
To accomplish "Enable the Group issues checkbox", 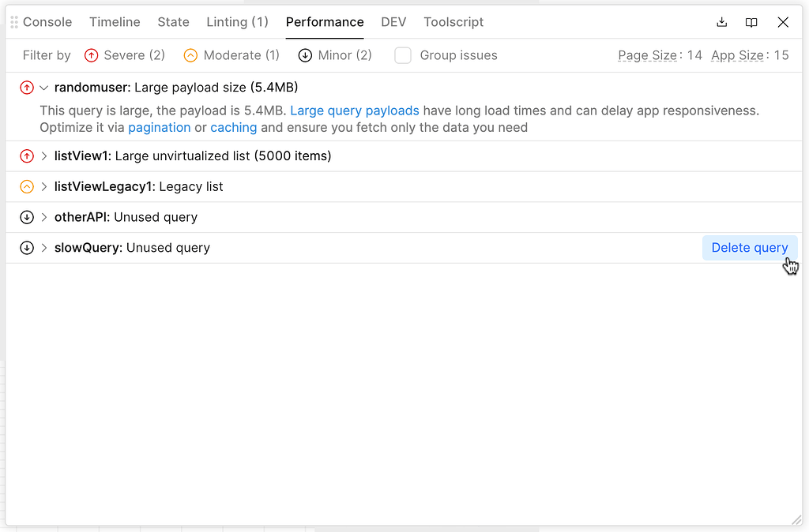I will tap(403, 55).
